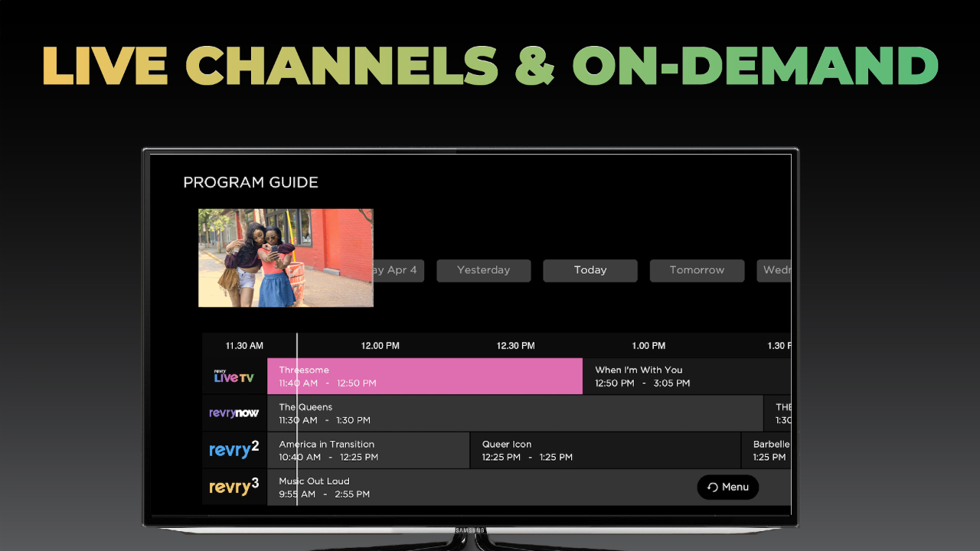Select the Revry Live TV channel logo
980x551 pixels.
tap(234, 375)
